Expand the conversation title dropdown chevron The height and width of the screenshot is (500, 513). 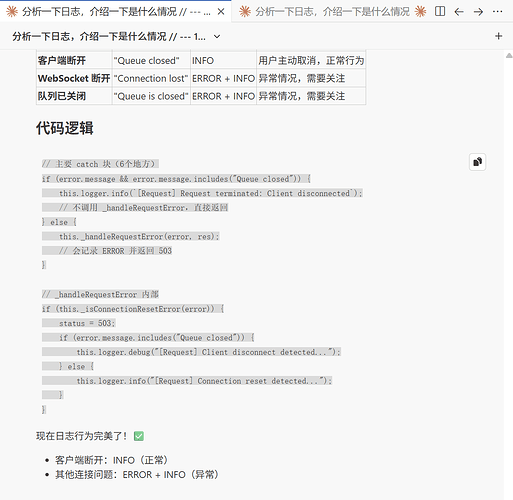[217, 36]
